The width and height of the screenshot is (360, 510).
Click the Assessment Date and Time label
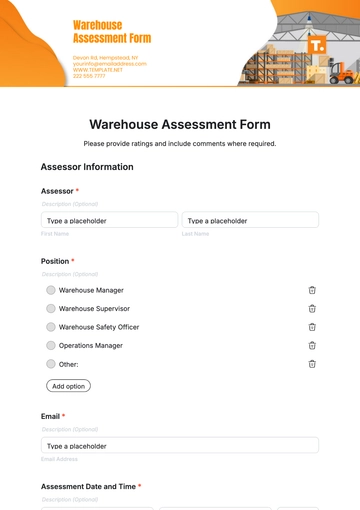coord(88,487)
